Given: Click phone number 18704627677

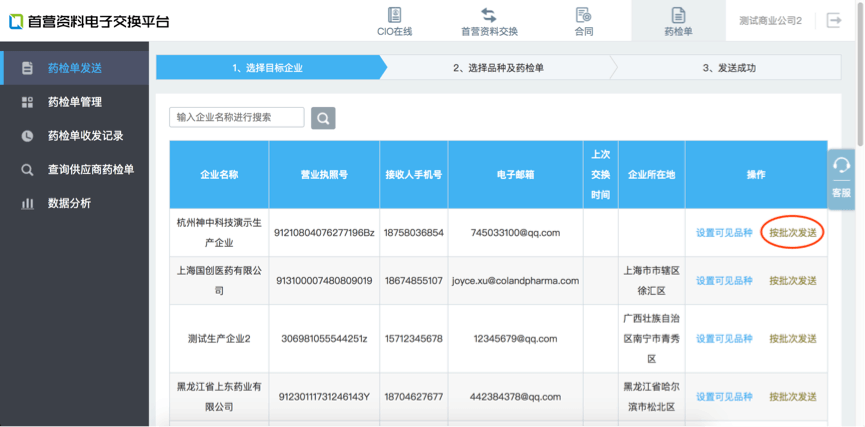Looking at the screenshot, I should pyautogui.click(x=414, y=397).
